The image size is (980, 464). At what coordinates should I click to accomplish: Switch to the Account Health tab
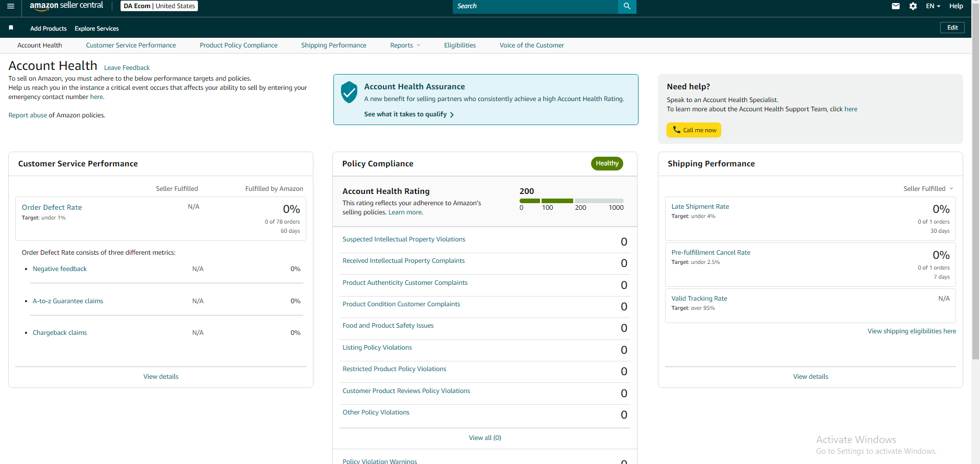click(x=40, y=45)
